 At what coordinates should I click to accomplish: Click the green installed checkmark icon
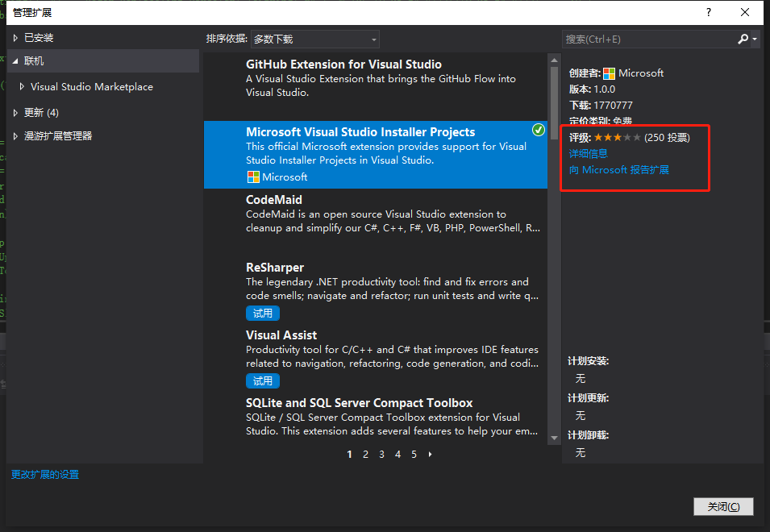(x=539, y=130)
